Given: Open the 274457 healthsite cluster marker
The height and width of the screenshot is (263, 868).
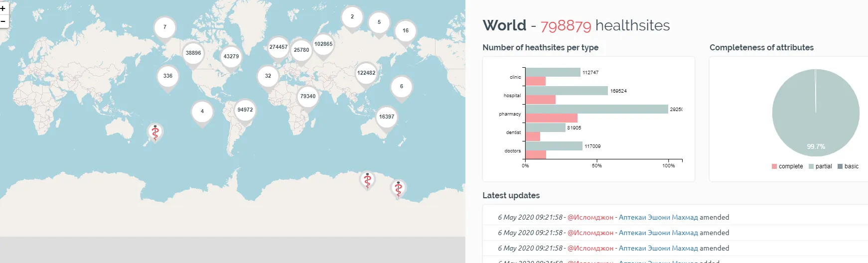Looking at the screenshot, I should (x=279, y=47).
